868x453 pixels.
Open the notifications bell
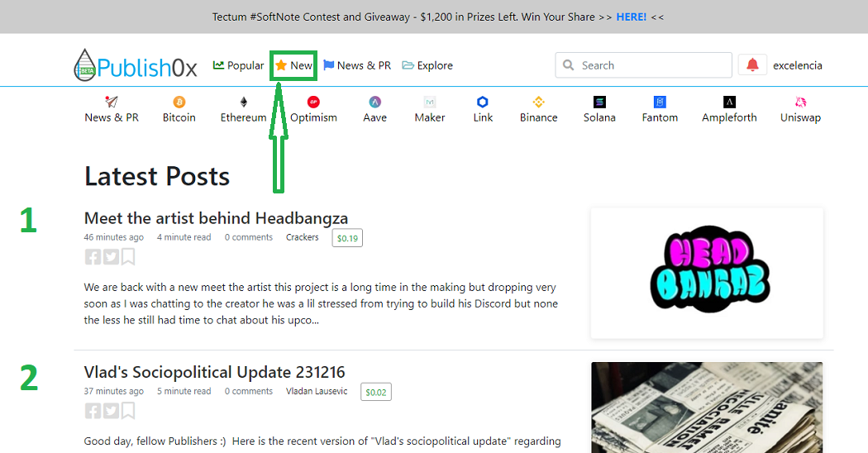point(752,65)
